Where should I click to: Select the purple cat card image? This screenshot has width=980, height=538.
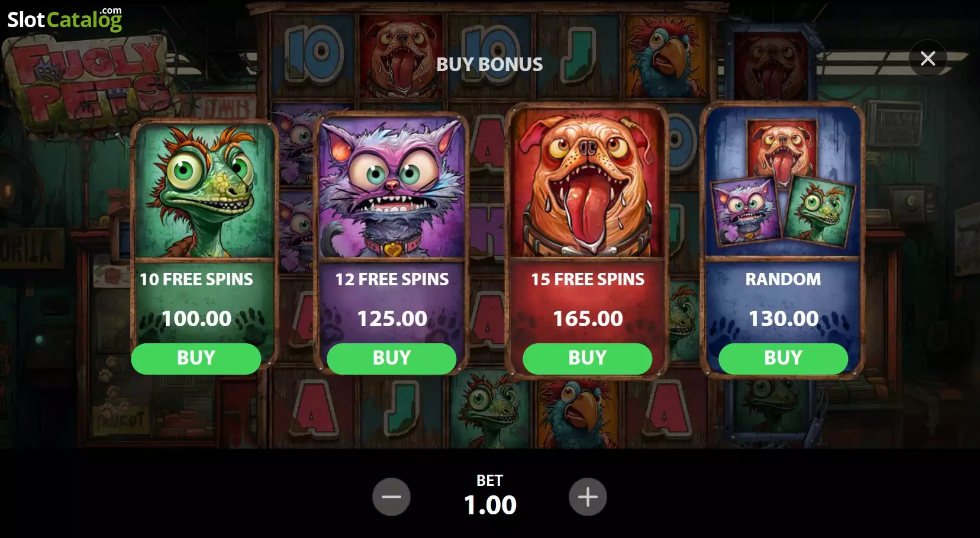392,188
